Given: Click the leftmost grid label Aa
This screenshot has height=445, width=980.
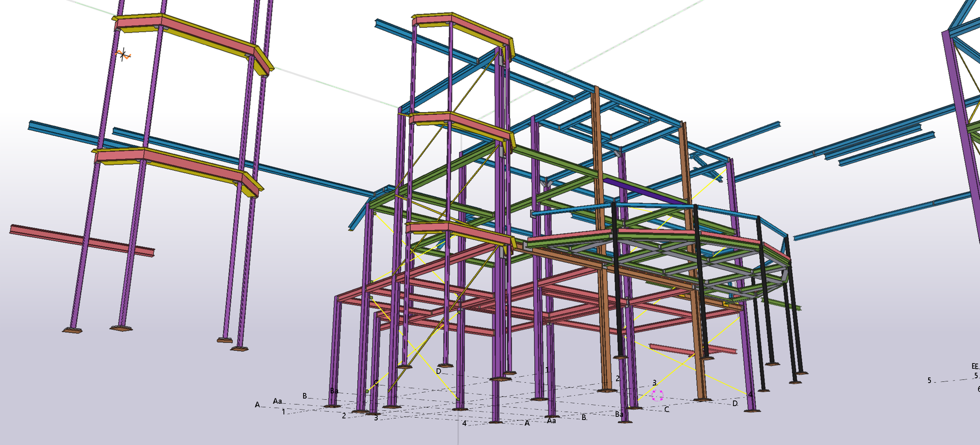Looking at the screenshot, I should pos(277,401).
